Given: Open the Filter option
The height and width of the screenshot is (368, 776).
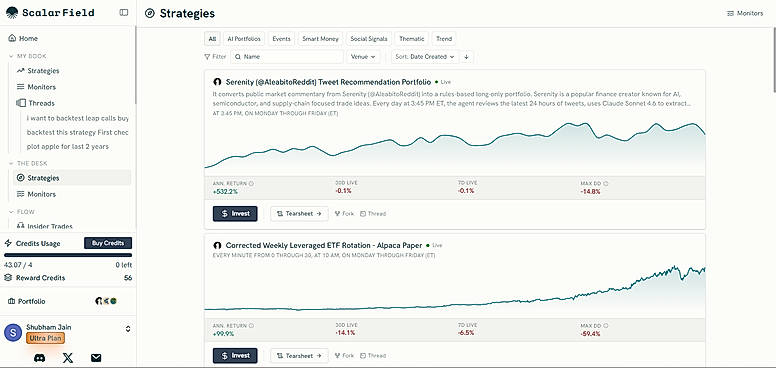Looking at the screenshot, I should pyautogui.click(x=215, y=57).
